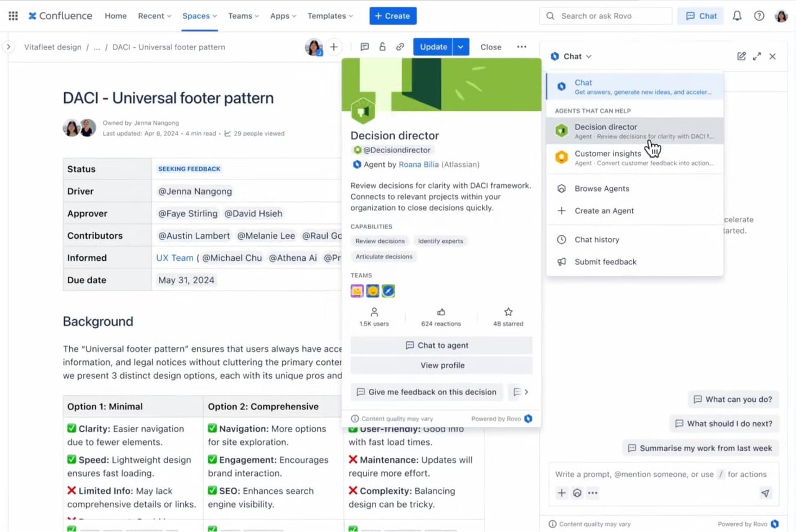Open the Atlassian app switcher grid icon
Image resolution: width=796 pixels, height=532 pixels.
click(12, 15)
